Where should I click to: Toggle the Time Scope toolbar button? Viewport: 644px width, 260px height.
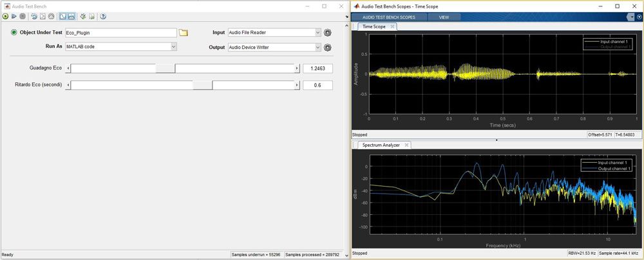coord(62,16)
